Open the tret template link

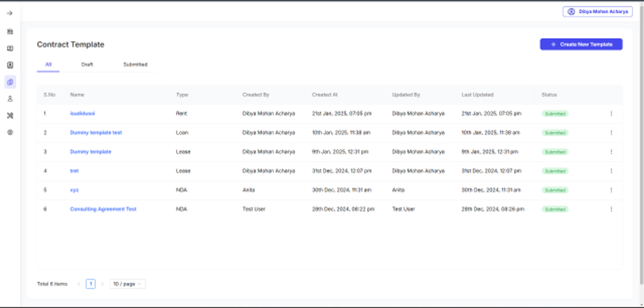click(74, 171)
